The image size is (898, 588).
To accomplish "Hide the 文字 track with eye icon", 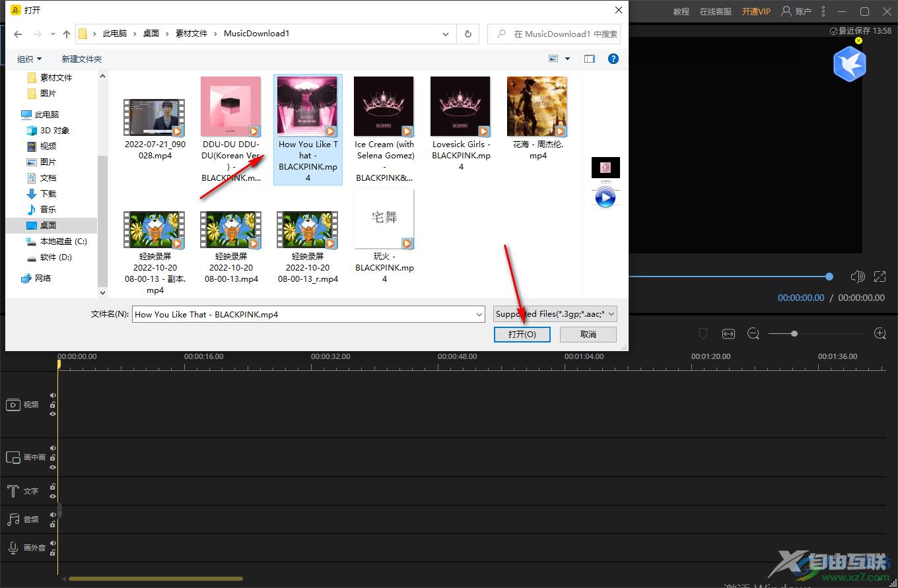I will click(x=53, y=496).
